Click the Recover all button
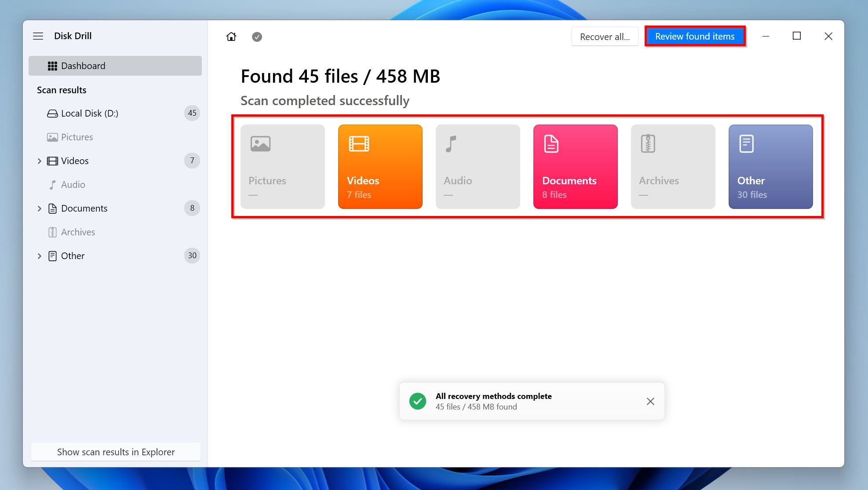 click(x=605, y=36)
